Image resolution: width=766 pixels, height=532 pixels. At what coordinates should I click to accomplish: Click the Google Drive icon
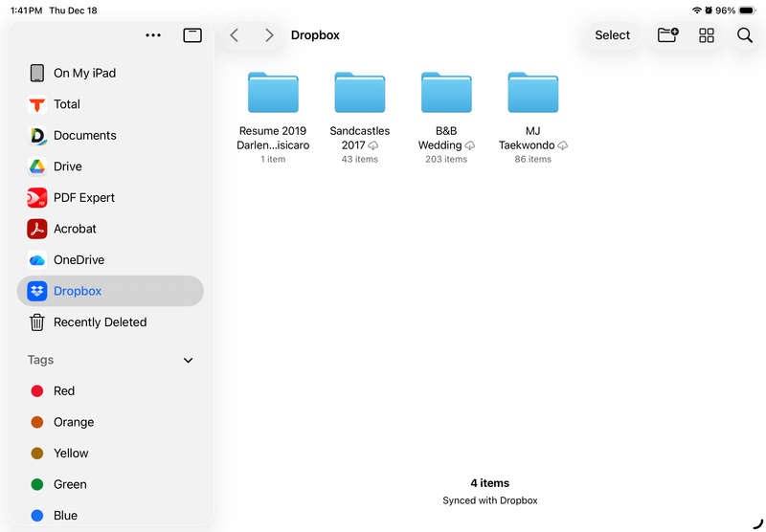[37, 166]
